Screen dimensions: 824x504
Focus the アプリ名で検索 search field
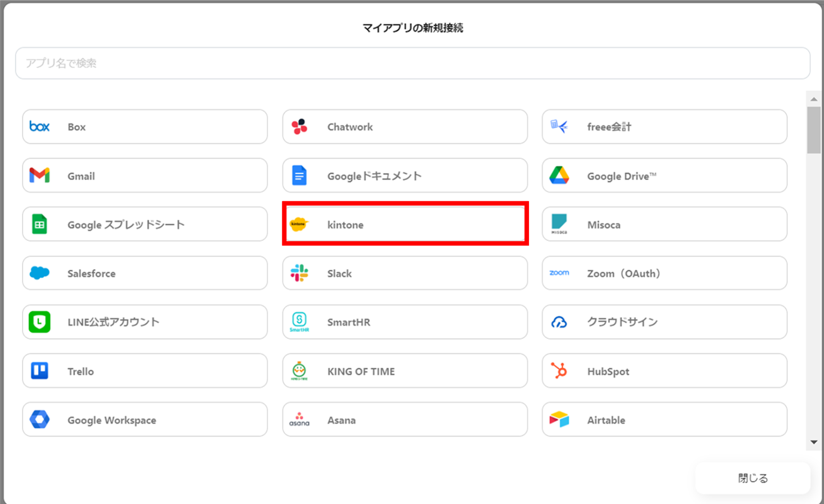tap(412, 63)
